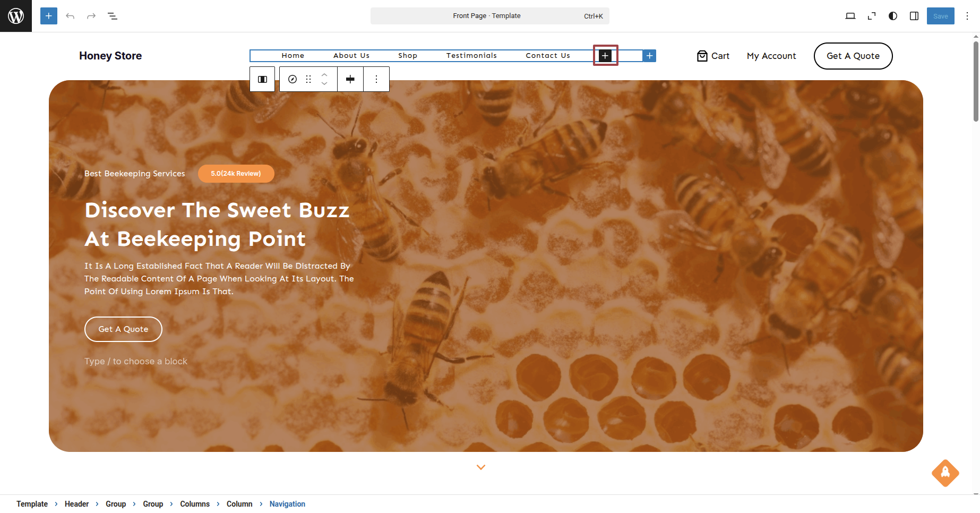980x513 pixels.
Task: Click the Redo arrow
Action: point(91,16)
